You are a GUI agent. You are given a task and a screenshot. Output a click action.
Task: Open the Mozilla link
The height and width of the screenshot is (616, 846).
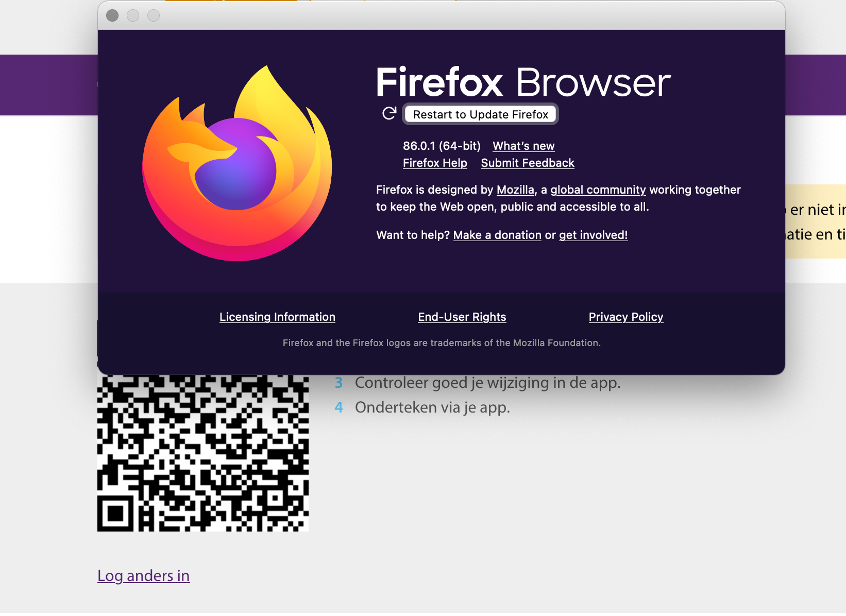coord(514,190)
